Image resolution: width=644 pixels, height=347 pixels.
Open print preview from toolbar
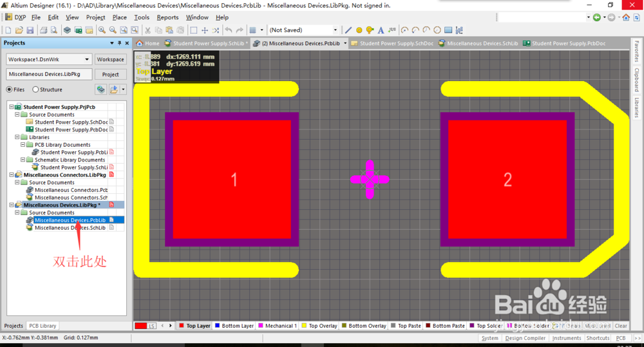pos(54,30)
